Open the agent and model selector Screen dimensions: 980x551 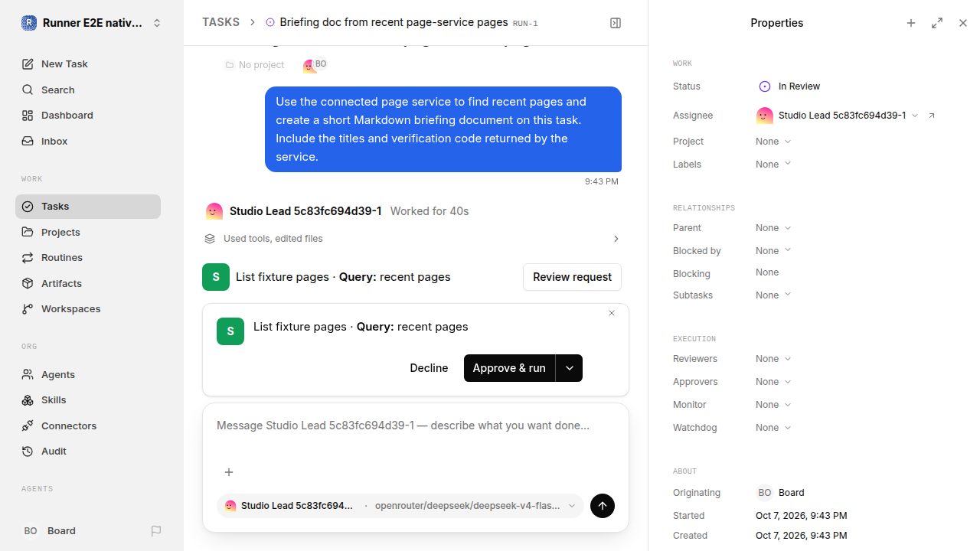[400, 506]
